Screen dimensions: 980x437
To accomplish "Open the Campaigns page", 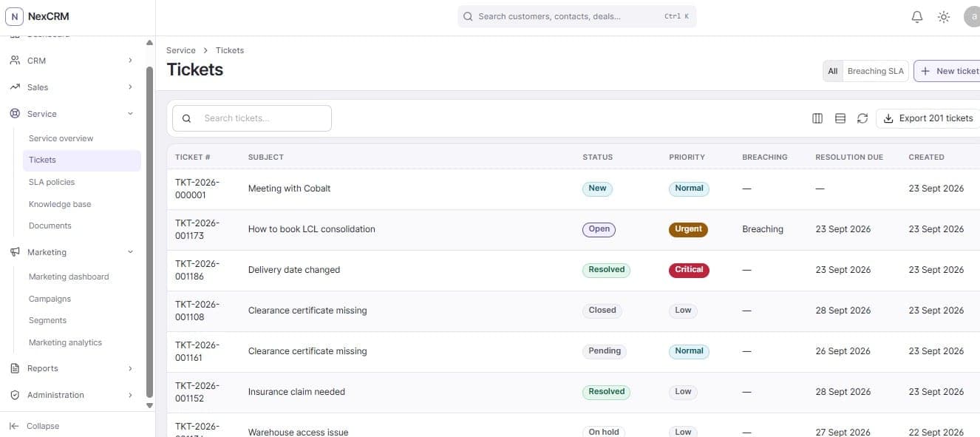I will pos(81,299).
